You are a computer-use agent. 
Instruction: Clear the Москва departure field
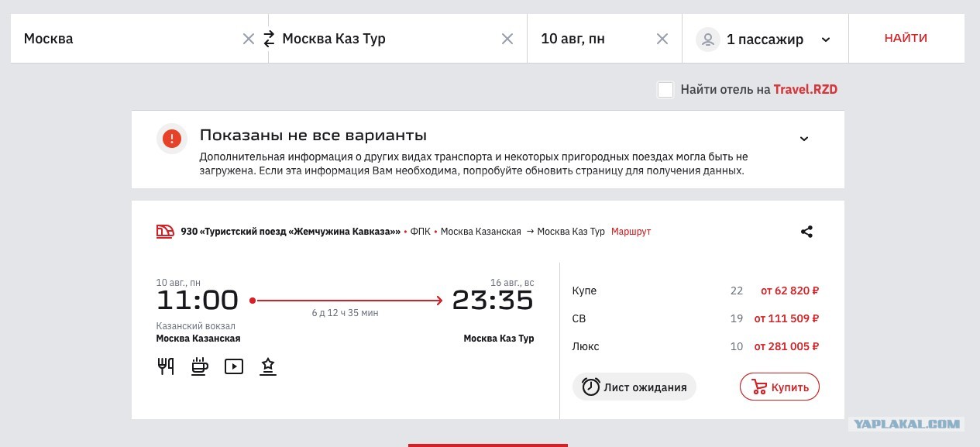pos(249,39)
